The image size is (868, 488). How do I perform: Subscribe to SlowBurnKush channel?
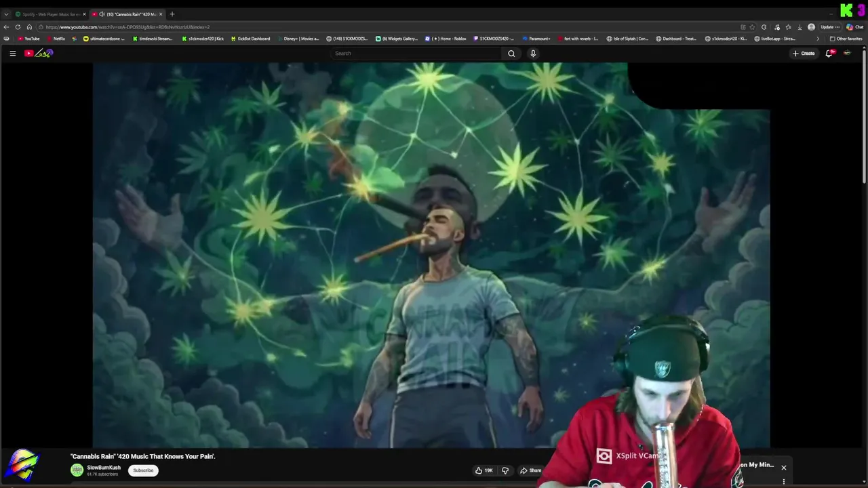click(x=143, y=470)
